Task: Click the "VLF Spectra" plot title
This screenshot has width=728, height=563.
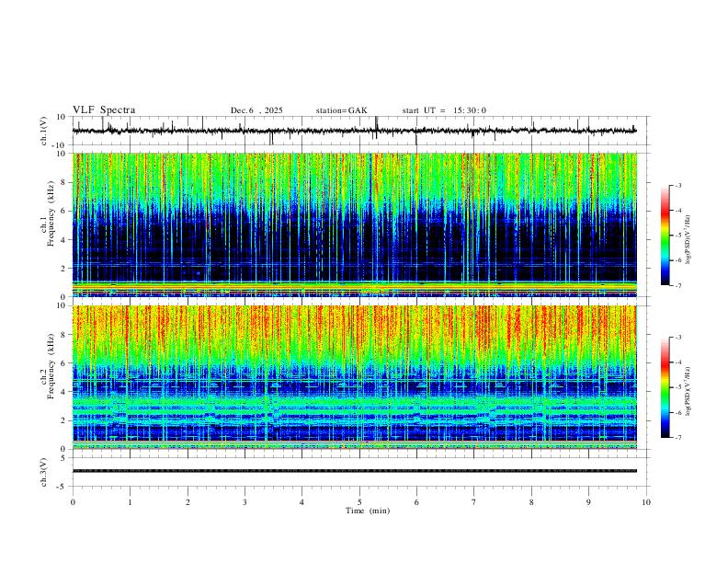Action: pos(104,109)
